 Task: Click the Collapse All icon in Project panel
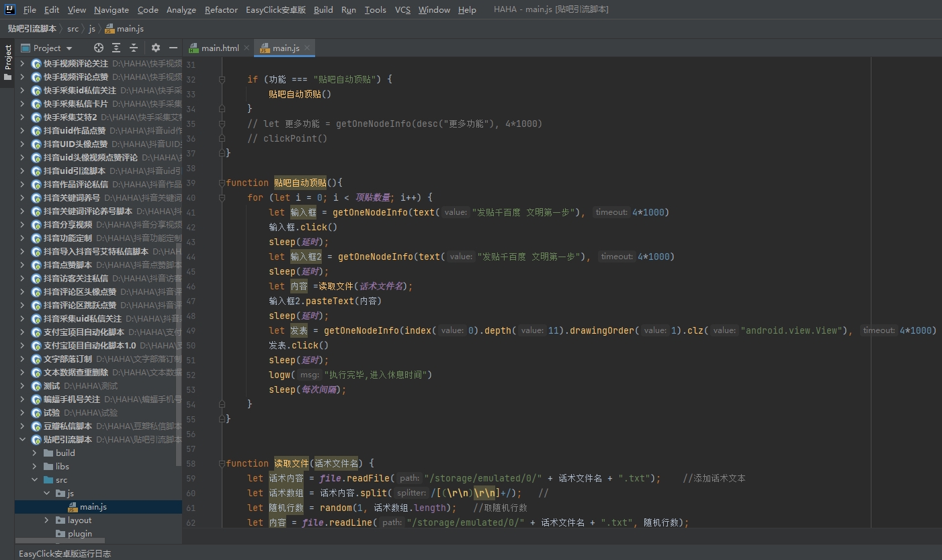134,48
